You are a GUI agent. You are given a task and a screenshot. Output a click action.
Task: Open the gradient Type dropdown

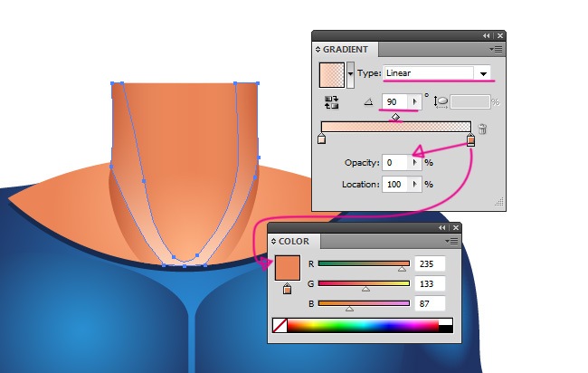pyautogui.click(x=484, y=73)
